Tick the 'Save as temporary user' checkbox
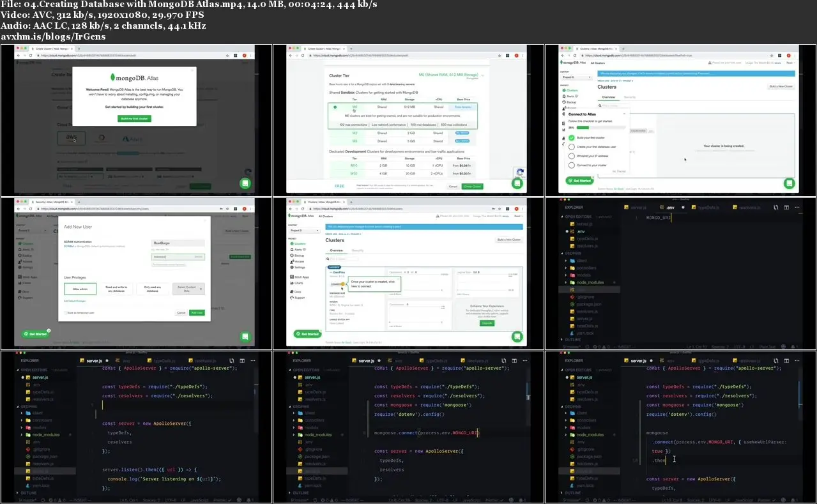 (x=66, y=312)
